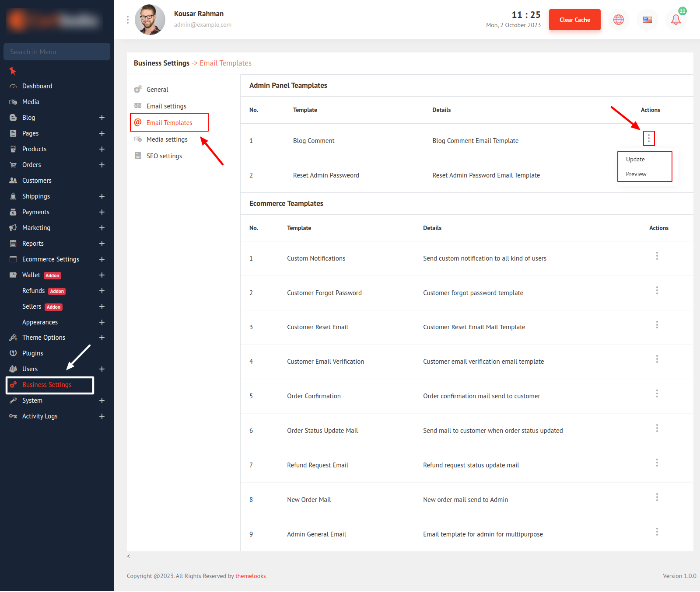Expand the Ecommerce Settings submenu
This screenshot has width=700, height=592.
click(x=102, y=259)
